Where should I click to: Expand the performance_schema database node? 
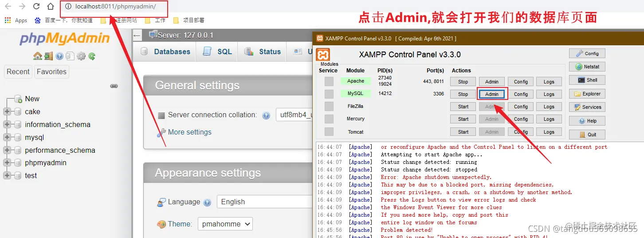pos(7,150)
